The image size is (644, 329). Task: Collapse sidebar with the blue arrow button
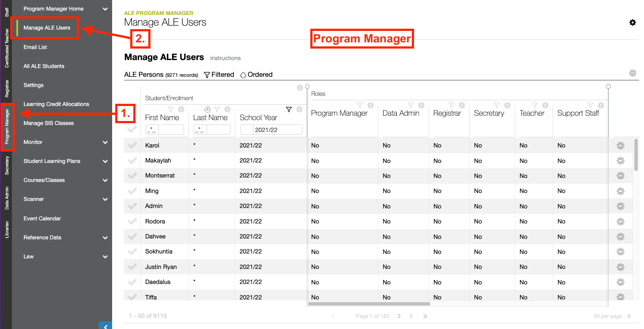click(x=105, y=326)
